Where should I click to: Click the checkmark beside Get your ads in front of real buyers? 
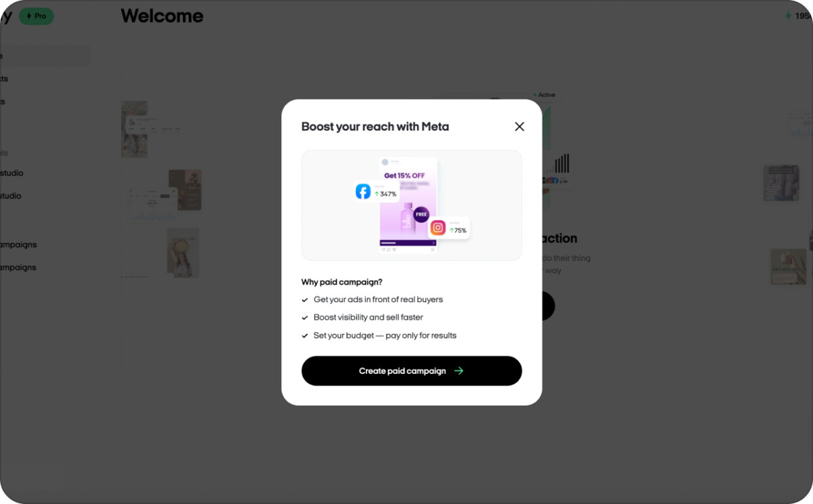pyautogui.click(x=305, y=299)
